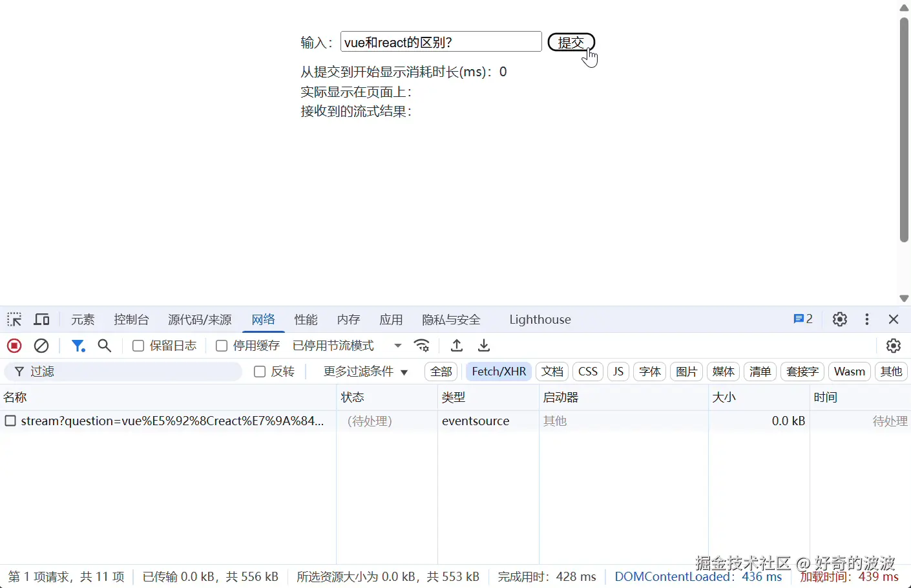Viewport: 911px width, 588px height.
Task: Clear the network request log
Action: (x=41, y=346)
